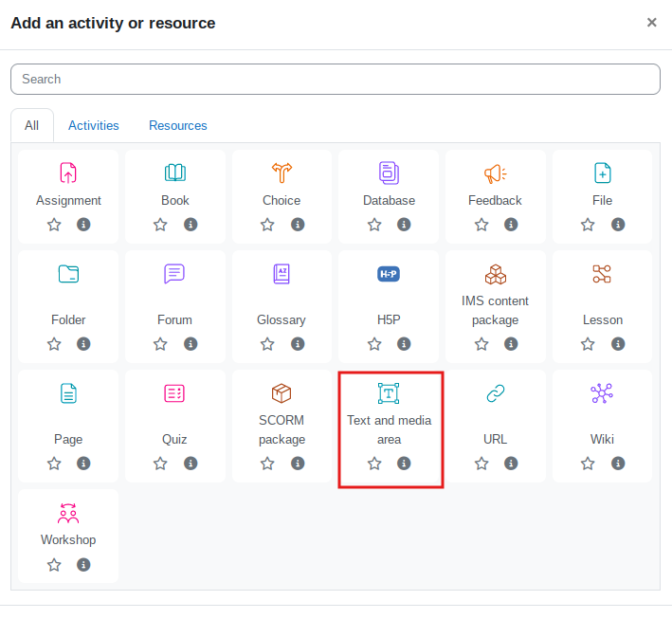Select the SCORM package icon
672x619 pixels.
(282, 393)
